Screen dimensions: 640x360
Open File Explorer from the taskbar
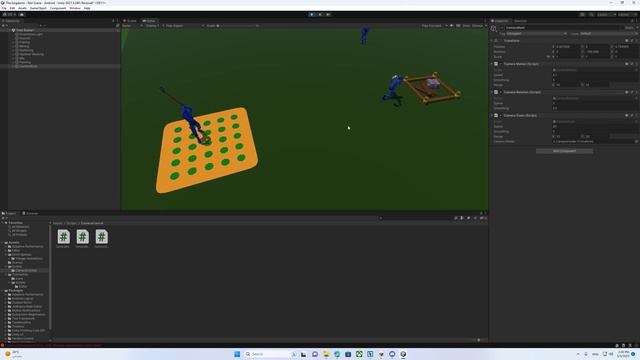click(326, 354)
